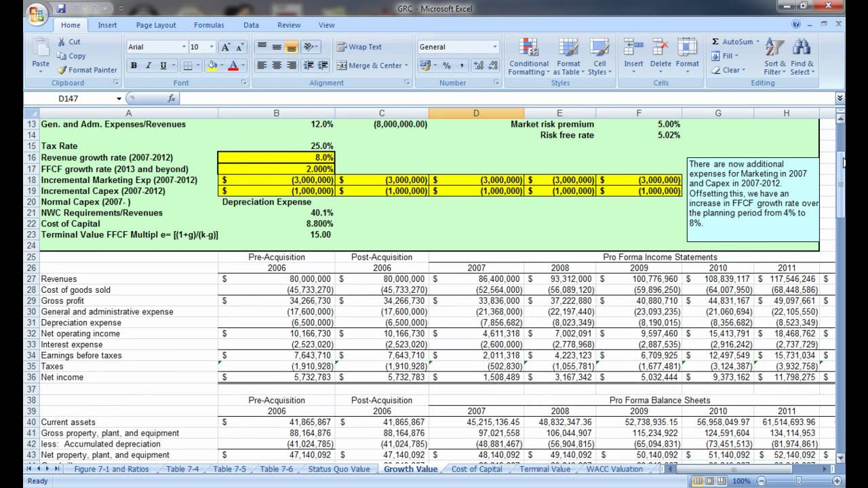Increase decimal places

tap(479, 66)
